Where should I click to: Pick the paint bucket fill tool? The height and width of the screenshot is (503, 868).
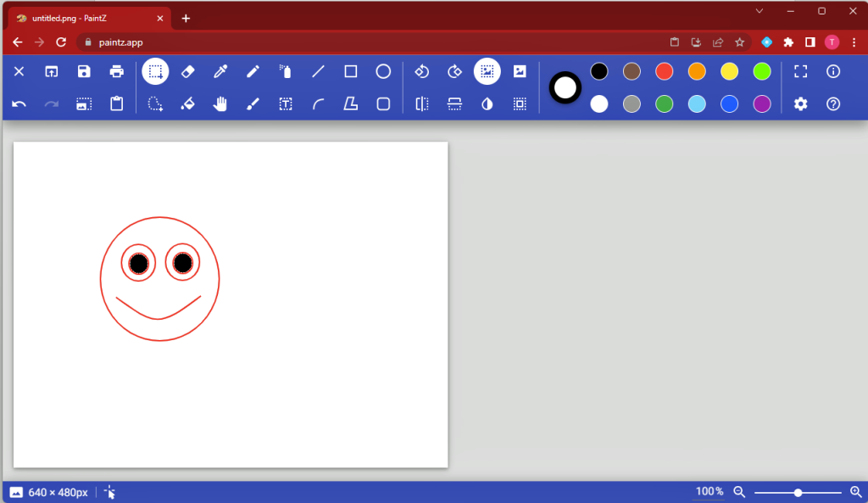(x=187, y=103)
